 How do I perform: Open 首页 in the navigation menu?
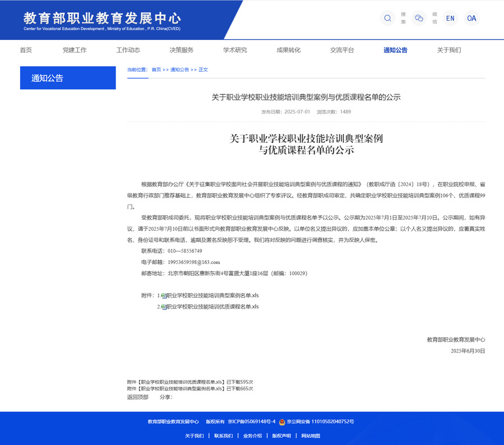pos(26,50)
